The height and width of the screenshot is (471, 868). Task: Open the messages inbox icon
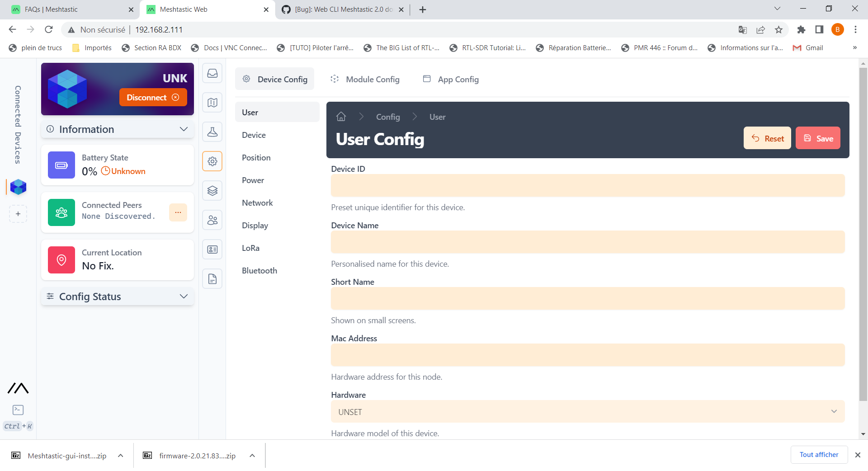pos(212,73)
